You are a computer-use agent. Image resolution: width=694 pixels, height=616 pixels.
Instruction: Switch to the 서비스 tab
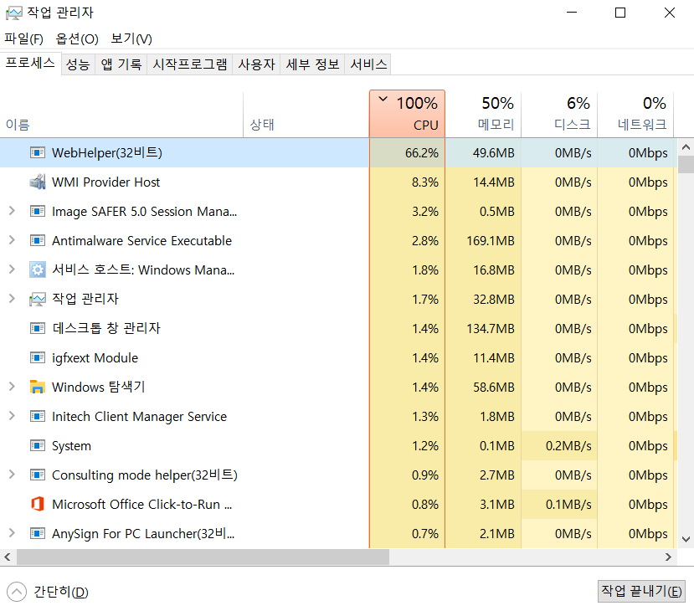tap(368, 64)
